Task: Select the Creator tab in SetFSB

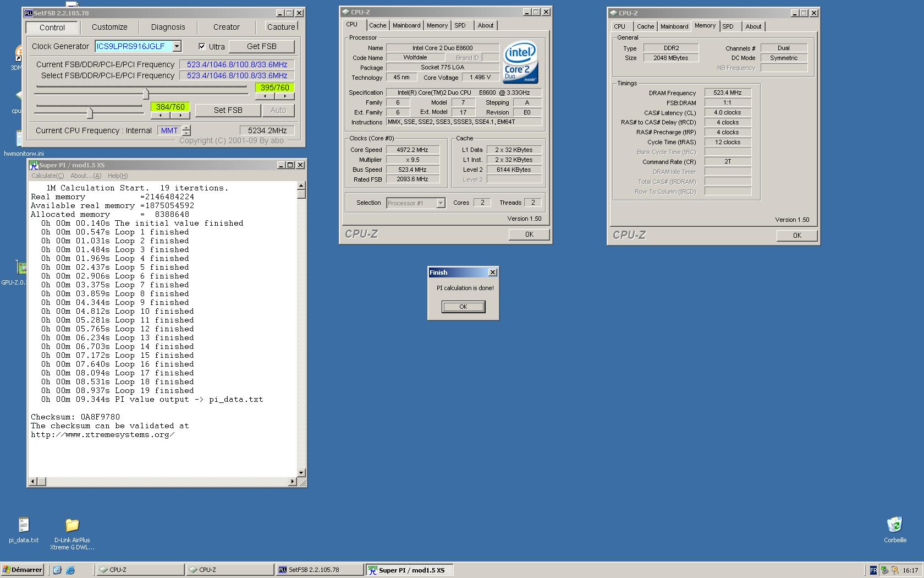Action: (x=226, y=27)
